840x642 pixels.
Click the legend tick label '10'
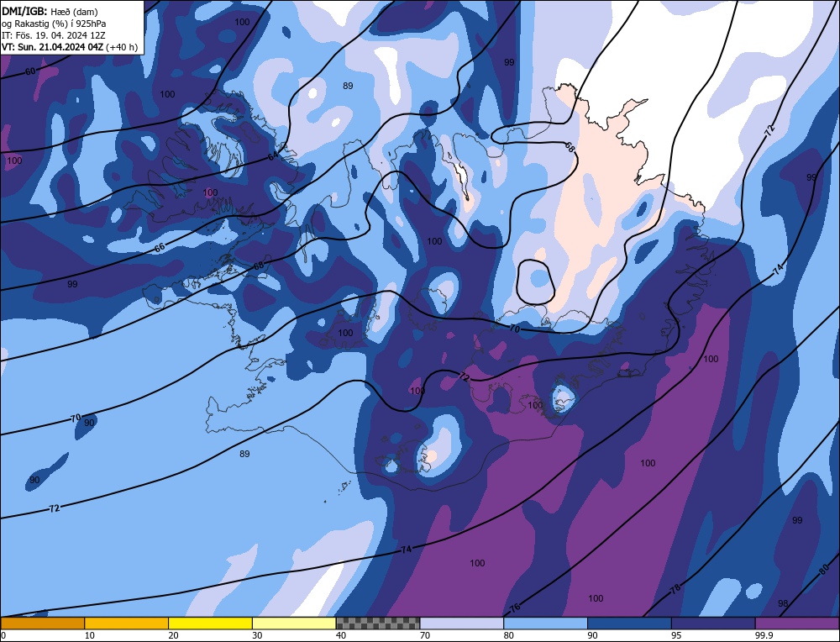point(90,635)
